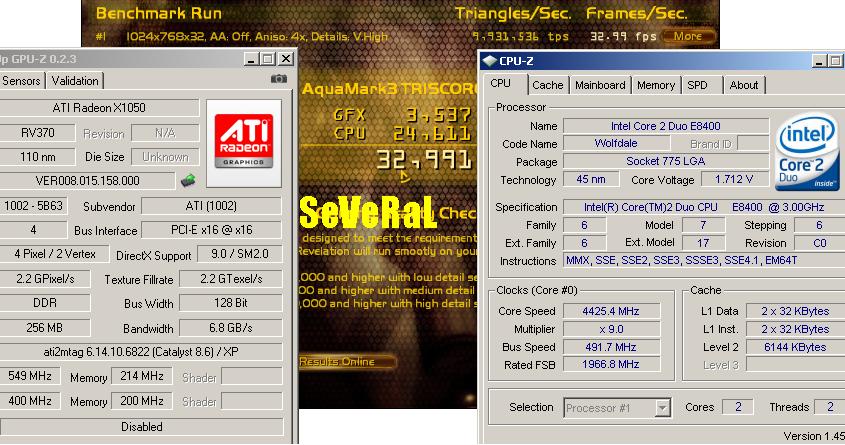845x445 pixels.
Task: Click the 9.0 / SM2.0 DirectX Support field
Action: (240, 254)
